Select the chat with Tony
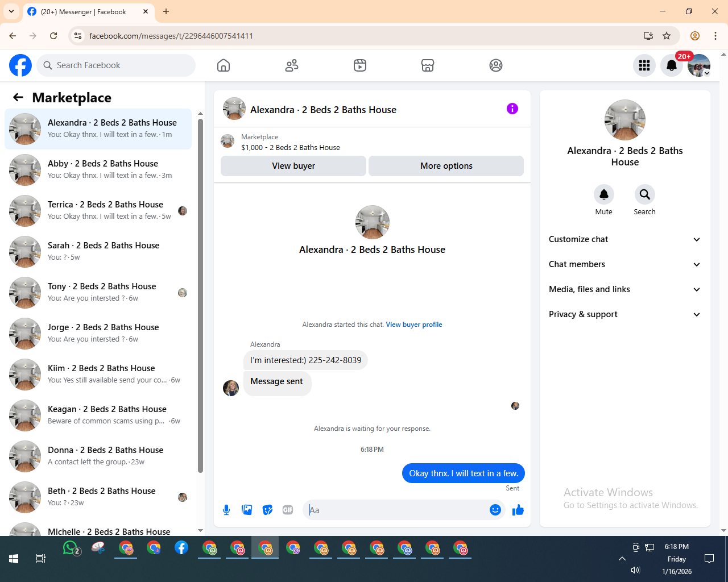The height and width of the screenshot is (582, 728). coord(98,293)
